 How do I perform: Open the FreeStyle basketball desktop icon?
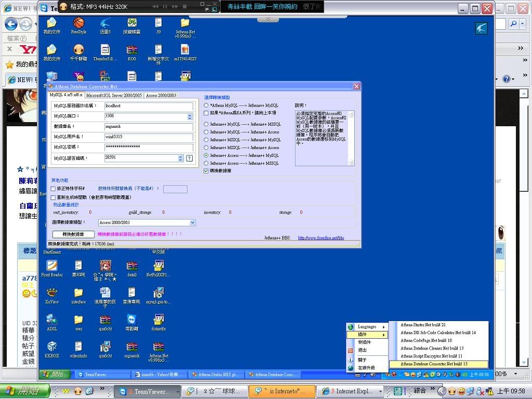pyautogui.click(x=78, y=25)
